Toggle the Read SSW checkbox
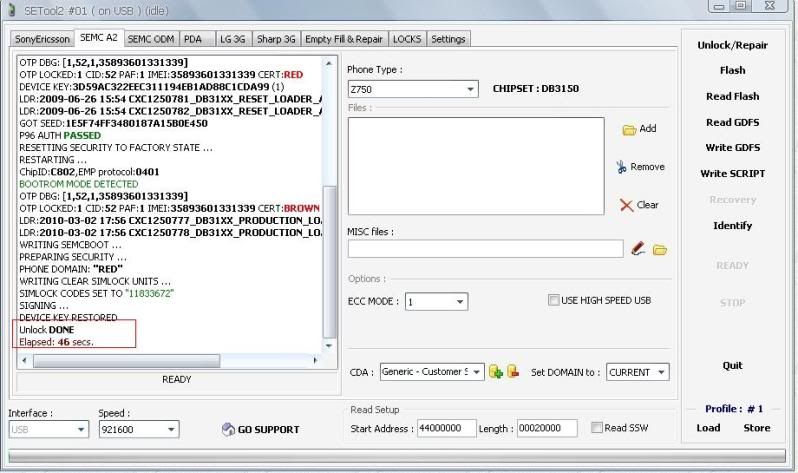This screenshot has height=473, width=798. pos(596,427)
